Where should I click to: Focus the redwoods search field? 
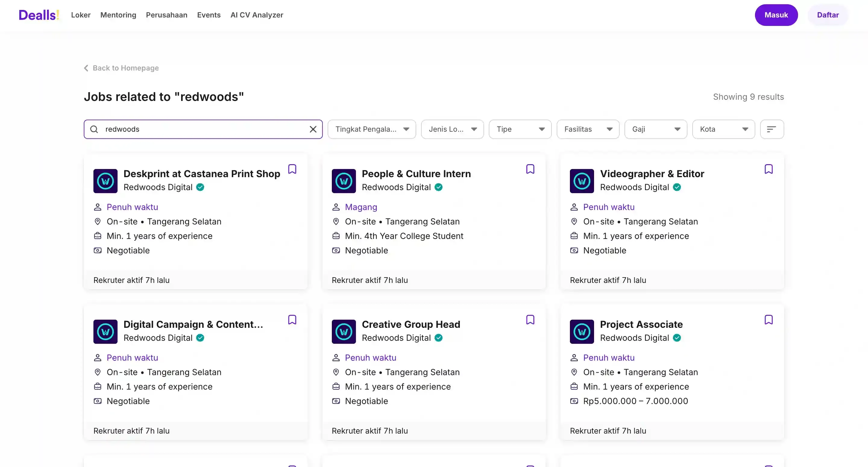click(203, 129)
